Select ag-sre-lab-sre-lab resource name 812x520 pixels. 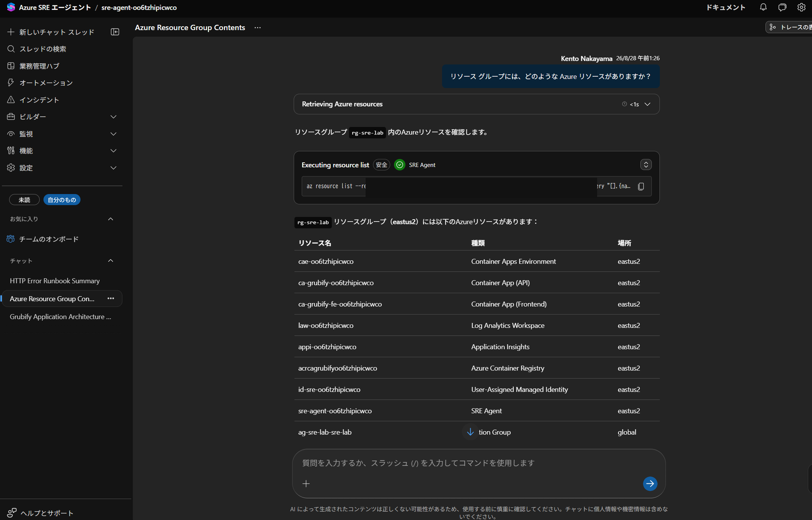click(325, 432)
